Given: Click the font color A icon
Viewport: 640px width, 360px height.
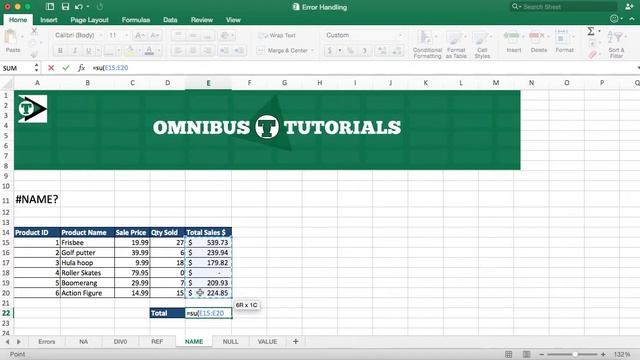Looking at the screenshot, I should pyautogui.click(x=149, y=51).
